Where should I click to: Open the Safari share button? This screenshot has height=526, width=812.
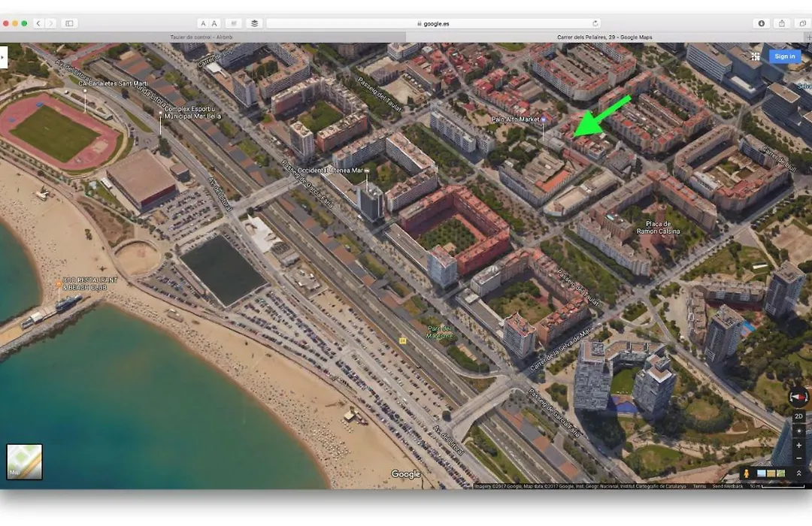[x=782, y=23]
